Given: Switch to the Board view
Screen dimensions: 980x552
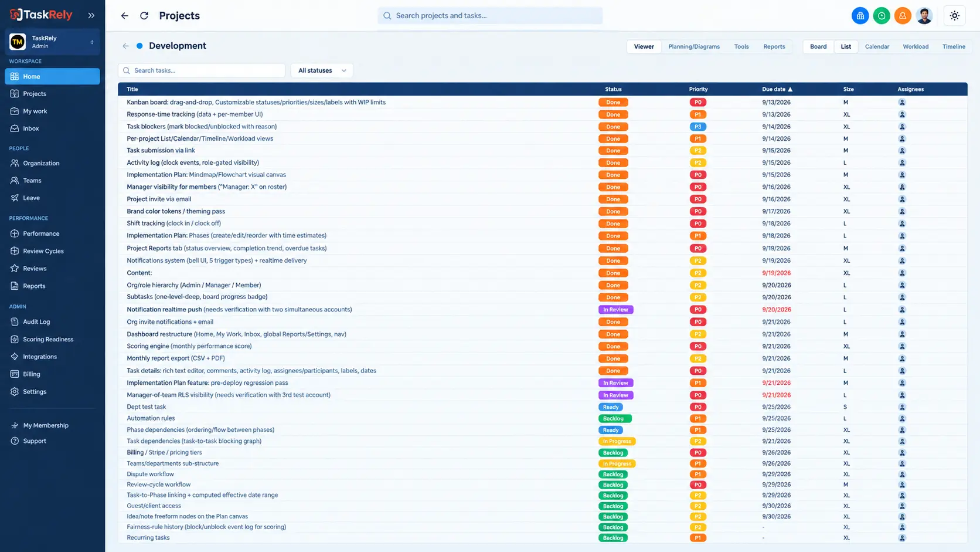Looking at the screenshot, I should tap(818, 46).
